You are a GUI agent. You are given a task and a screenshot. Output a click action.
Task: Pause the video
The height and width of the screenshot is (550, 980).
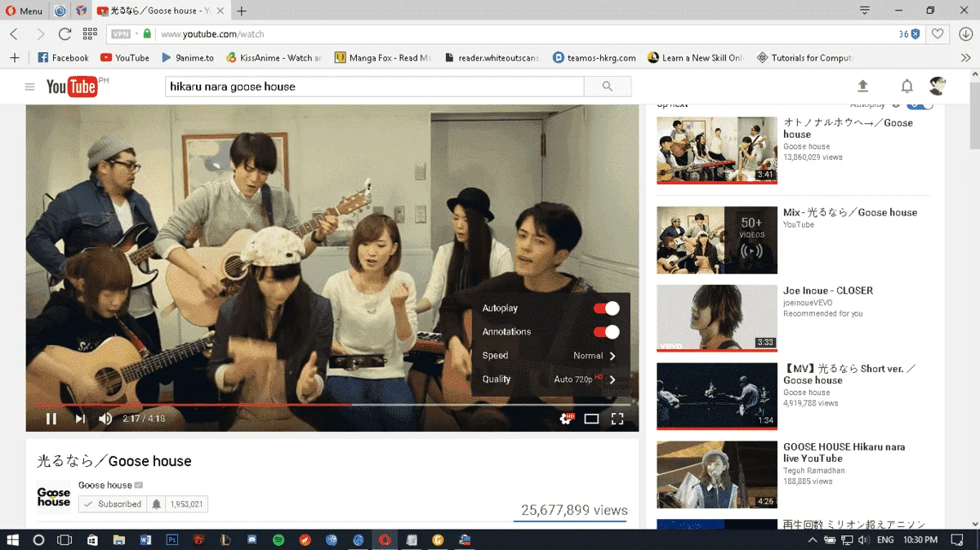coord(51,419)
